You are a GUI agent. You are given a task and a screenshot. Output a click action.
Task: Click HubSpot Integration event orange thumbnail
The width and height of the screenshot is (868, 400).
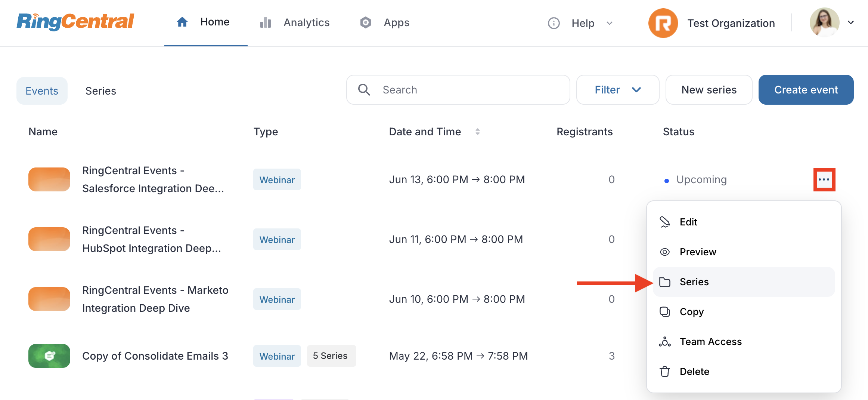tap(49, 239)
